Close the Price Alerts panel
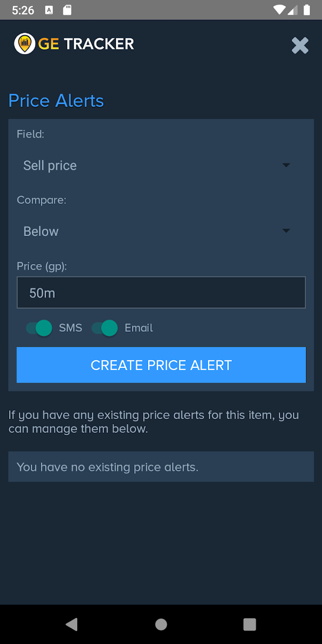The image size is (322, 644). pyautogui.click(x=300, y=46)
